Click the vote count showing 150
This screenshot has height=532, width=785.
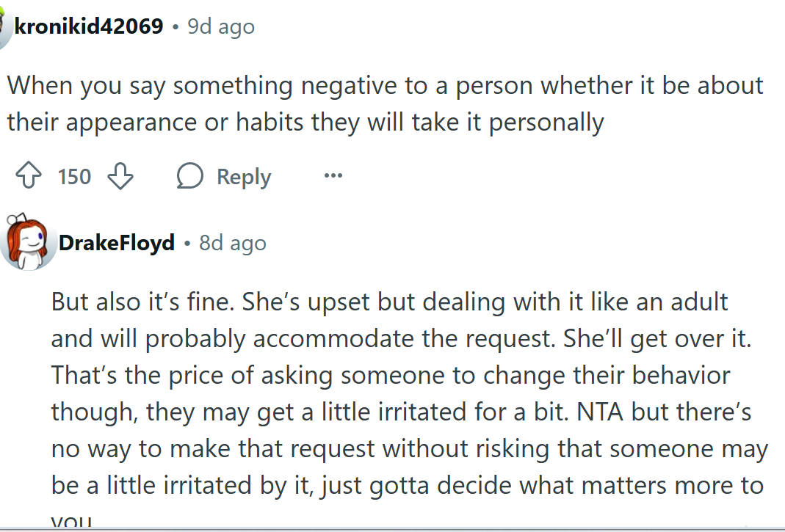tap(73, 176)
